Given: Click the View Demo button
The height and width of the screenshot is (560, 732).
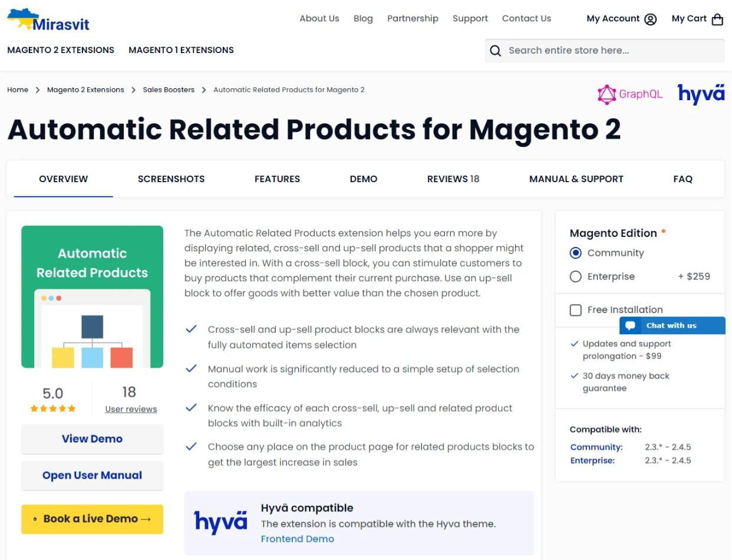Looking at the screenshot, I should [92, 439].
